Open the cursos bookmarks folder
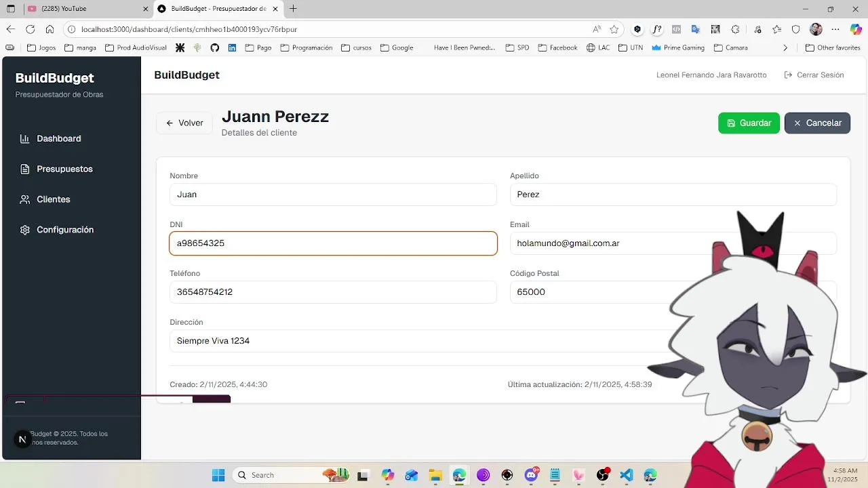This screenshot has width=868, height=488. (x=356, y=48)
